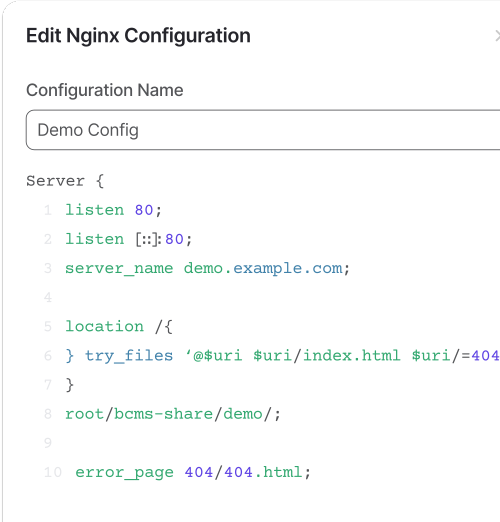
Task: Click the error_page 404/404.html line
Action: [193, 472]
